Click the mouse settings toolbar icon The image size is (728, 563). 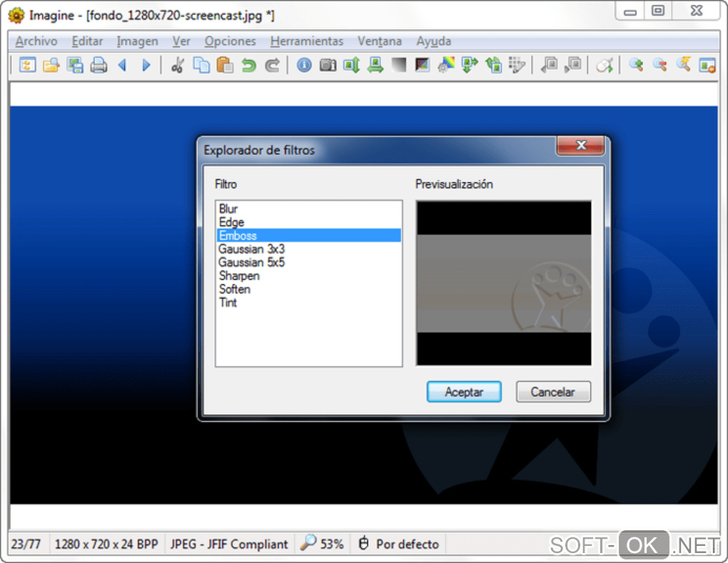coord(605,65)
